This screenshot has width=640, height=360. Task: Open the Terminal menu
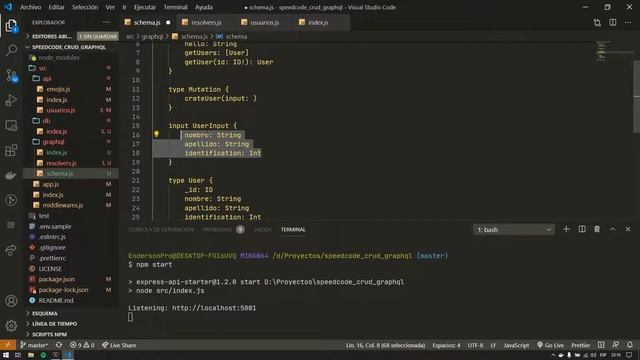[x=176, y=7]
